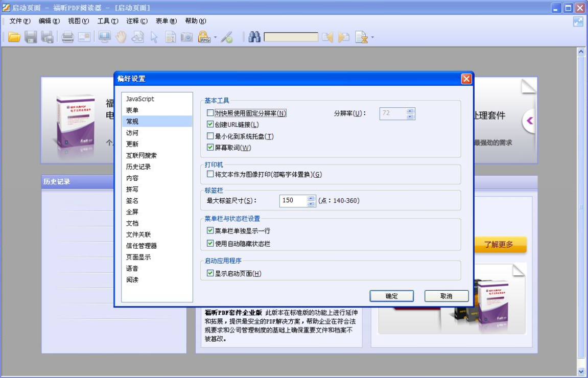Increase 最大标签尺寸 with up spinner arrow
The width and height of the screenshot is (588, 378).
pyautogui.click(x=311, y=198)
